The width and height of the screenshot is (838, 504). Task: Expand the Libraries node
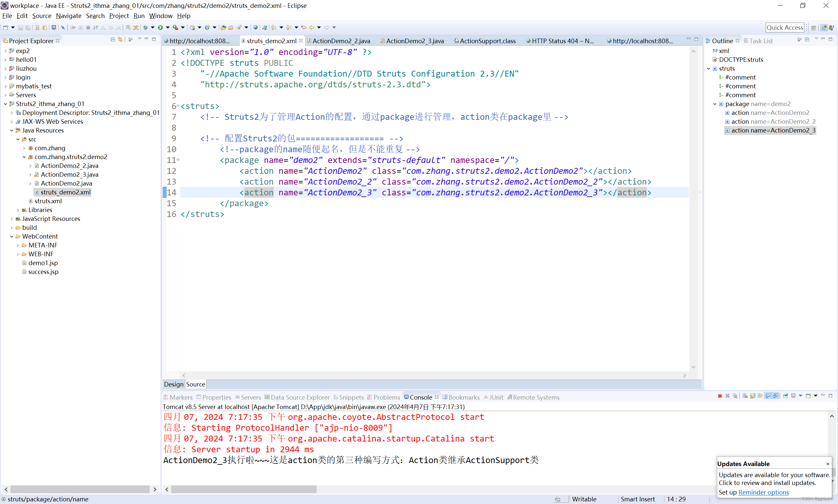tap(18, 210)
